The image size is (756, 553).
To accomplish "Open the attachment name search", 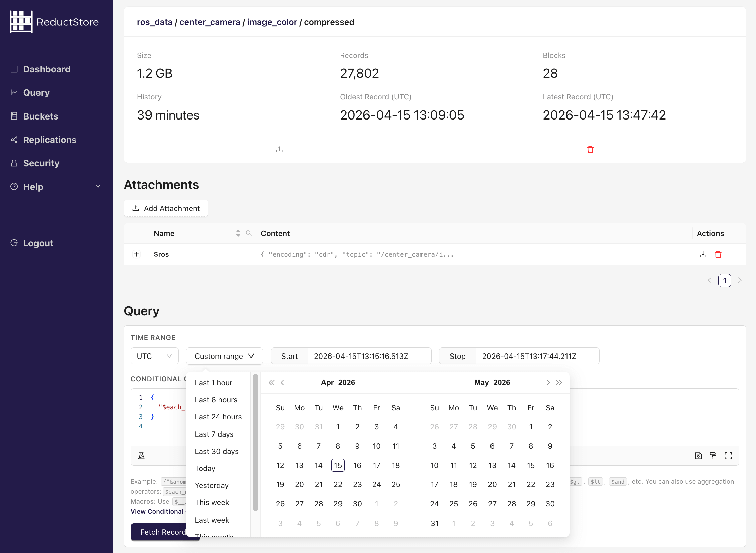I will click(x=249, y=233).
